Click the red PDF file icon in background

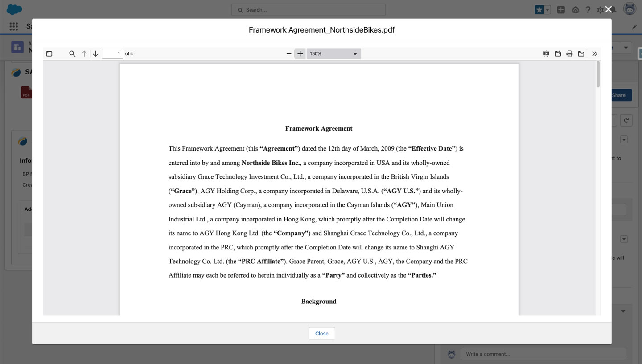[x=26, y=92]
